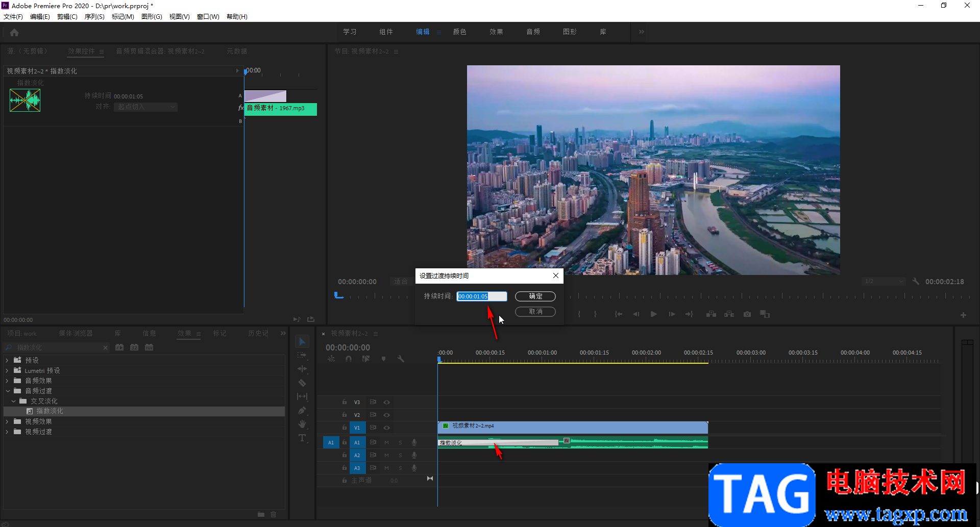Open timeline display settings wrench
The image size is (980, 527).
(401, 359)
